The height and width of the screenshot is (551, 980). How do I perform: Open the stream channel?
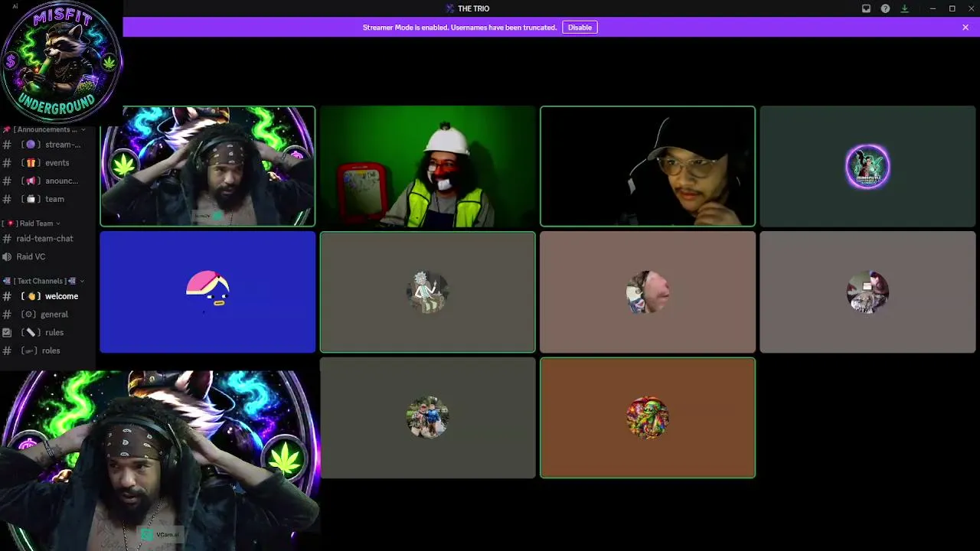coord(50,145)
